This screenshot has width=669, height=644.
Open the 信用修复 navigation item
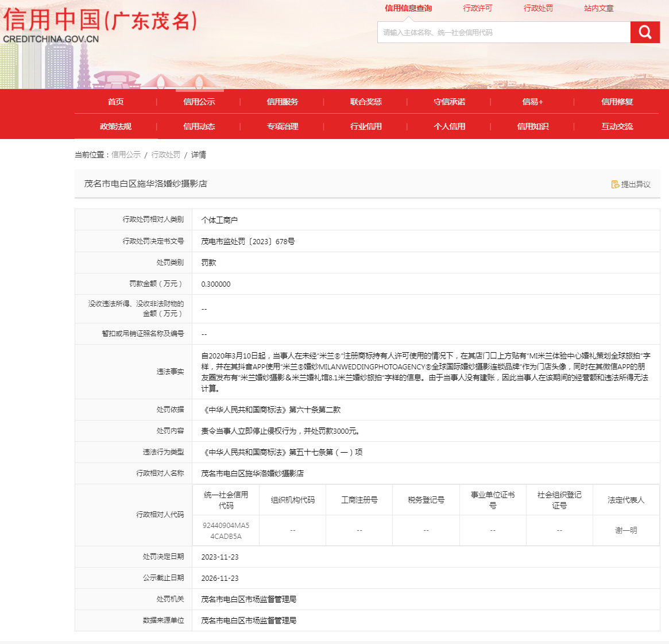617,102
